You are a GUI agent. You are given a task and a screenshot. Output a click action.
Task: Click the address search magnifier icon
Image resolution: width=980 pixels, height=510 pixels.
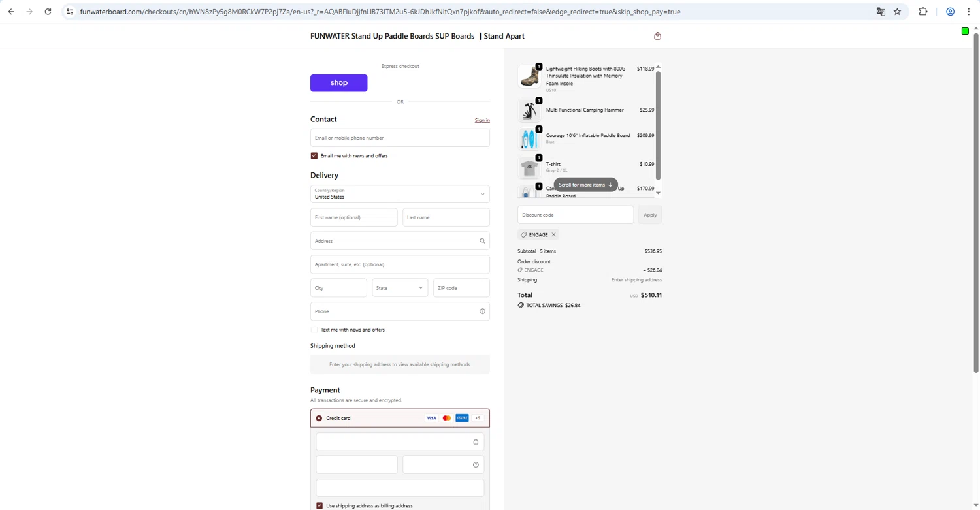click(482, 241)
